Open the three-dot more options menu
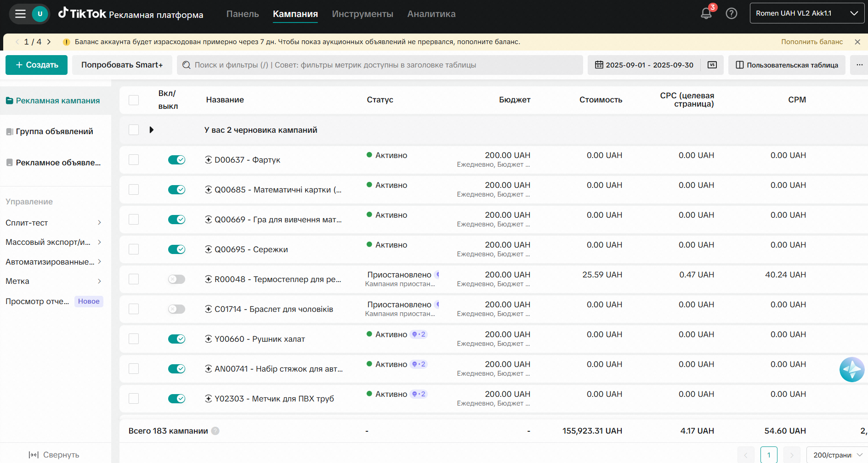868x463 pixels. tap(859, 65)
